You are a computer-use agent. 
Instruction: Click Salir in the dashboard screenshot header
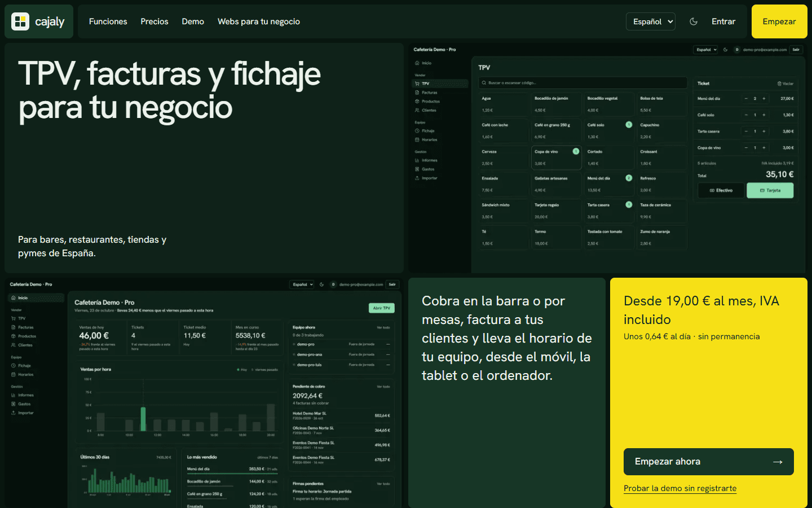392,284
